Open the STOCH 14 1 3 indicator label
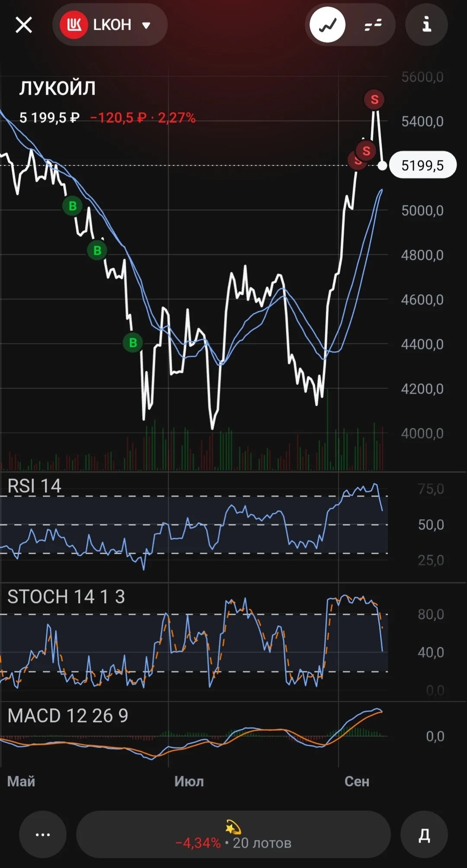 tap(66, 597)
